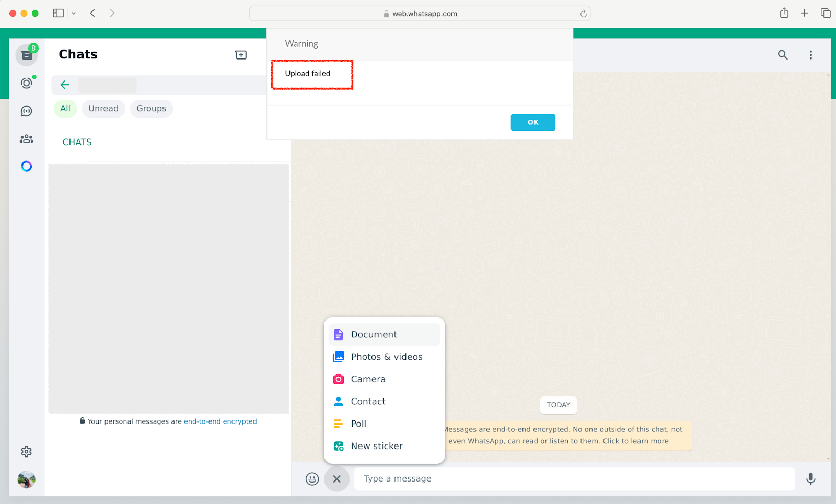Go back with the Safari back arrow
The height and width of the screenshot is (504, 836).
coord(92,13)
